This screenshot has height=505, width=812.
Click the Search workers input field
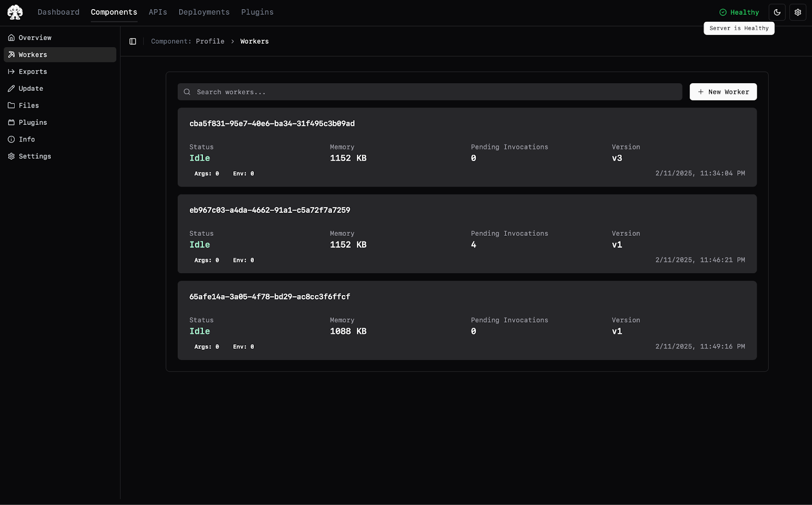click(x=430, y=92)
